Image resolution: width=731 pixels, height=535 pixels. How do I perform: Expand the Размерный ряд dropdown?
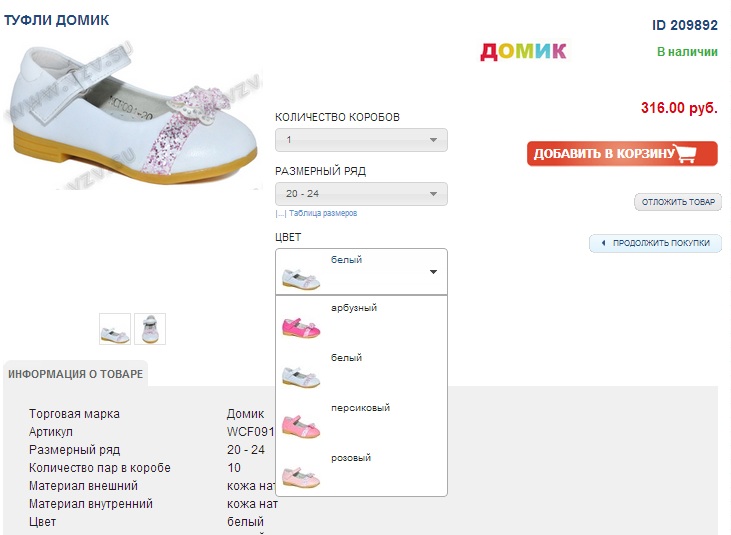361,194
